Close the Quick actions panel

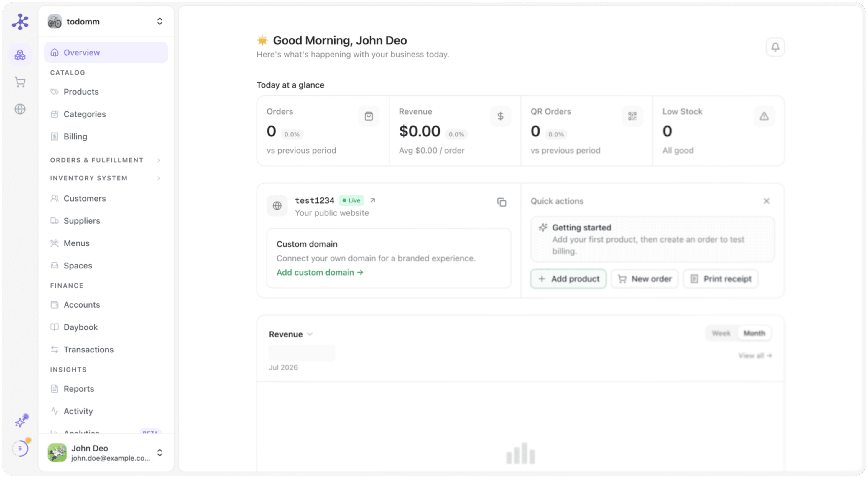766,201
